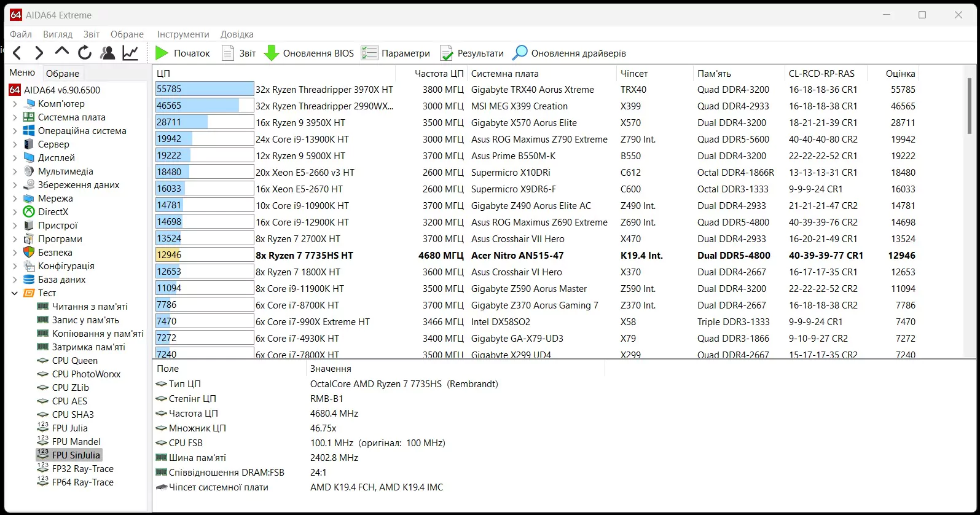Screen dimensions: 980x515
Task: Go back with the left arrow icon
Action: [x=17, y=53]
